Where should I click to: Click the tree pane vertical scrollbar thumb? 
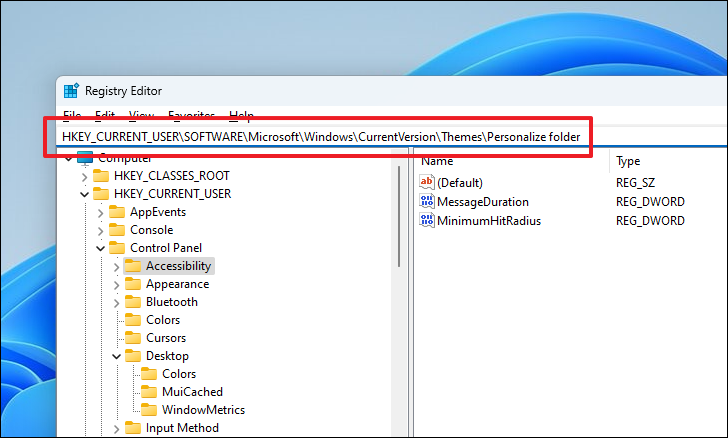(x=399, y=216)
